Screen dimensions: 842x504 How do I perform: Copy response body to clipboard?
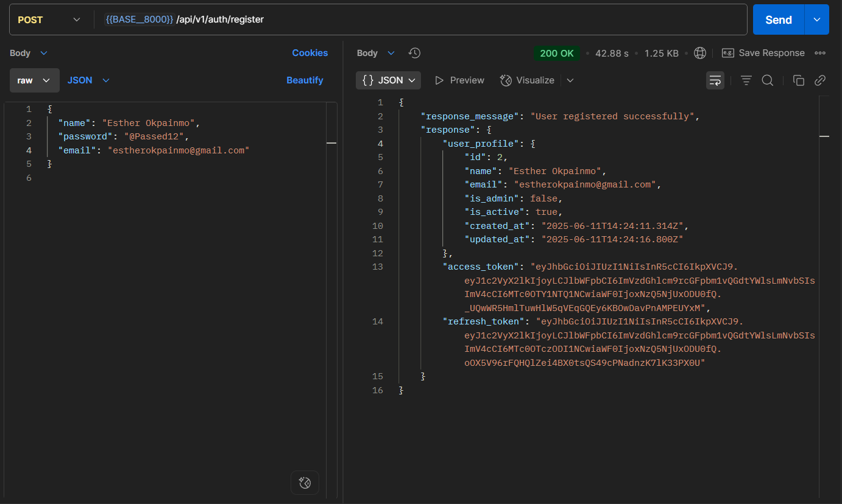click(798, 80)
